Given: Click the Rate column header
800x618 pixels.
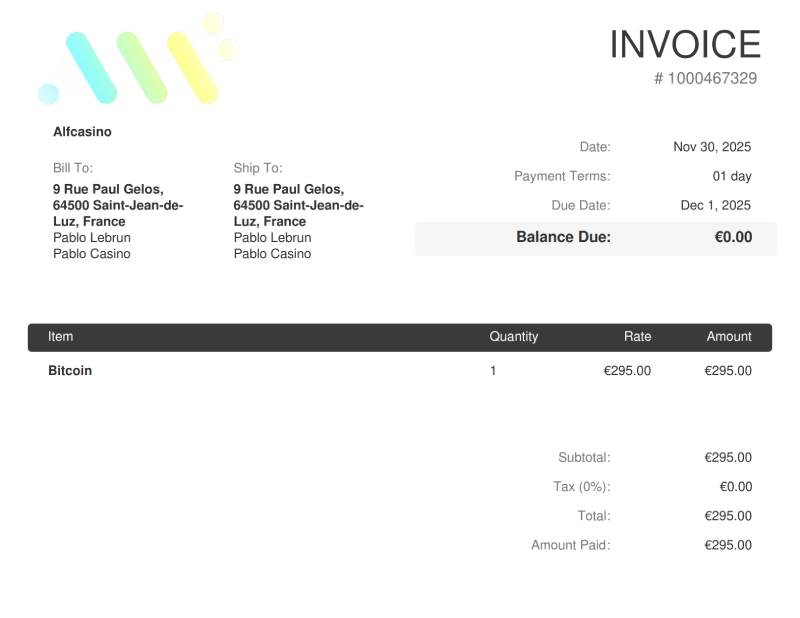Looking at the screenshot, I should pyautogui.click(x=637, y=337).
